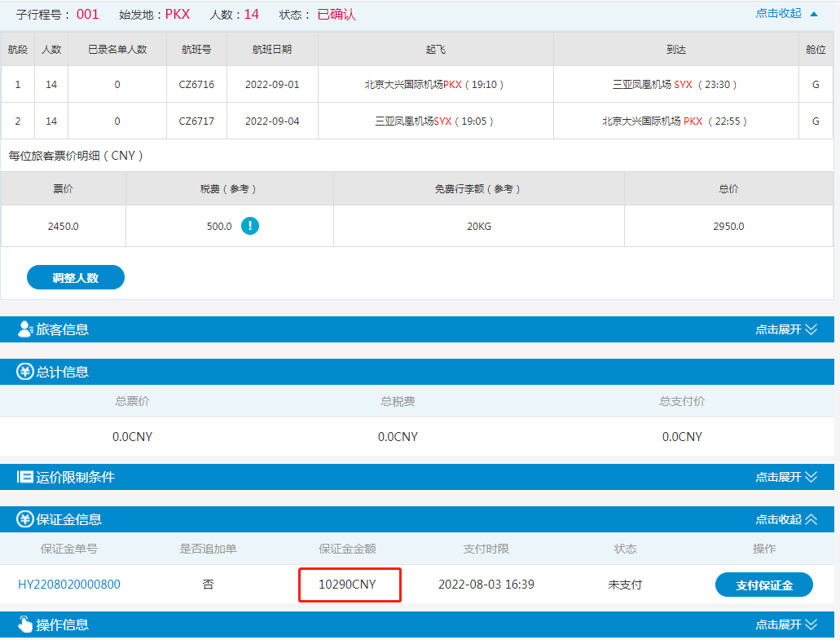This screenshot has height=640, width=840.
Task: Select flight number CZ6717 cell
Action: click(x=196, y=121)
